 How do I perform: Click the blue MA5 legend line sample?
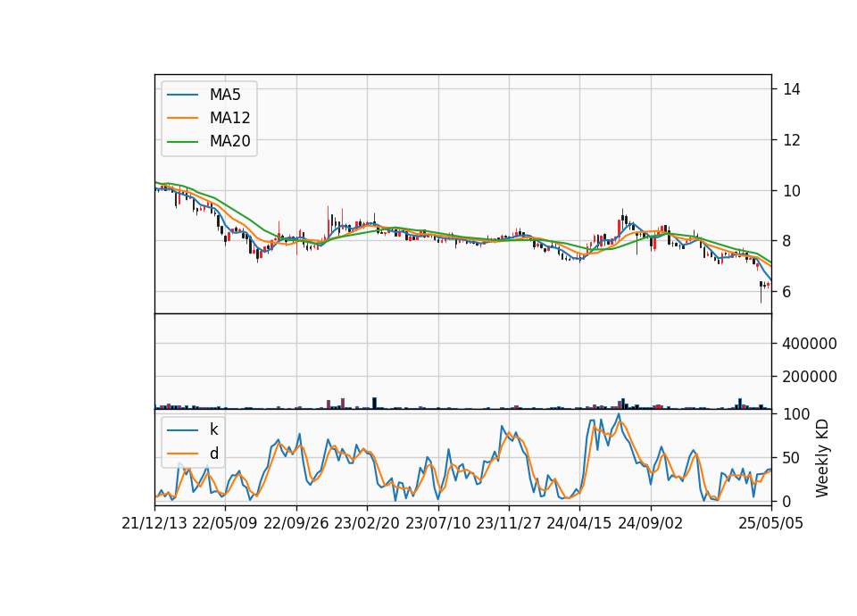pyautogui.click(x=182, y=96)
